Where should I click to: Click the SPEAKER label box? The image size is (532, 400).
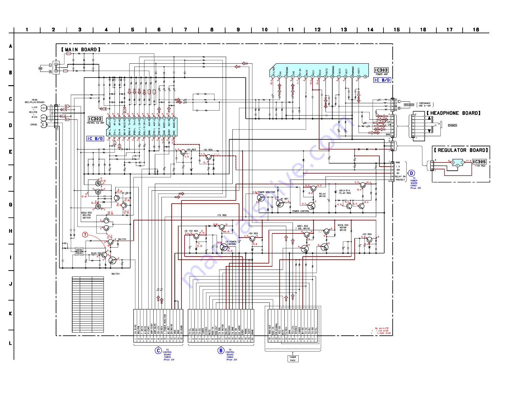[409, 105]
